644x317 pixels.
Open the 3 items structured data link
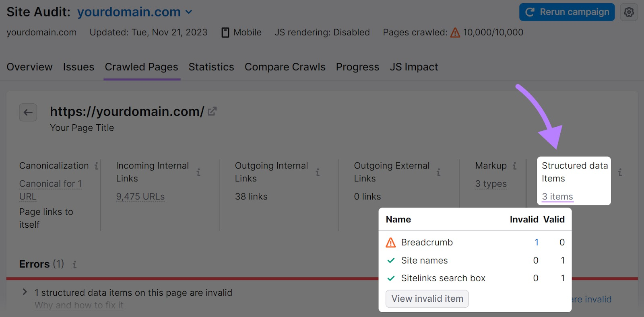click(x=557, y=196)
